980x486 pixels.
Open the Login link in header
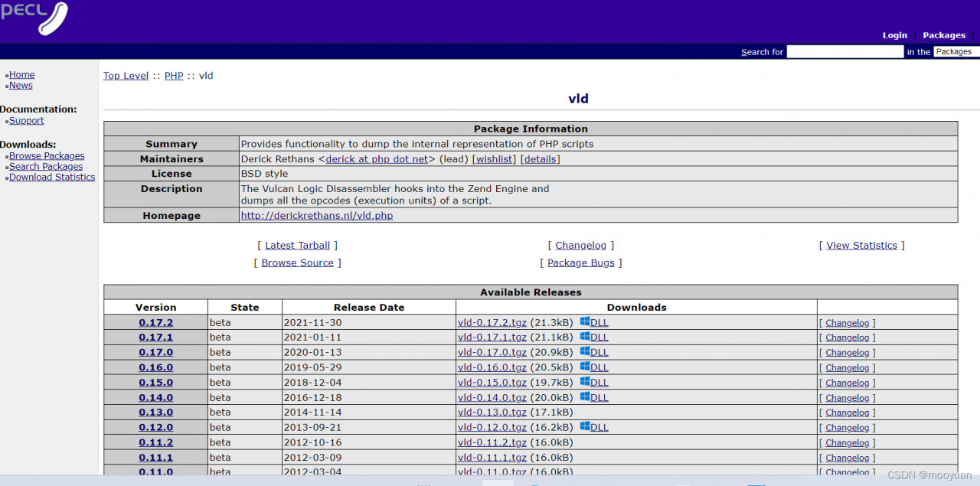click(894, 35)
